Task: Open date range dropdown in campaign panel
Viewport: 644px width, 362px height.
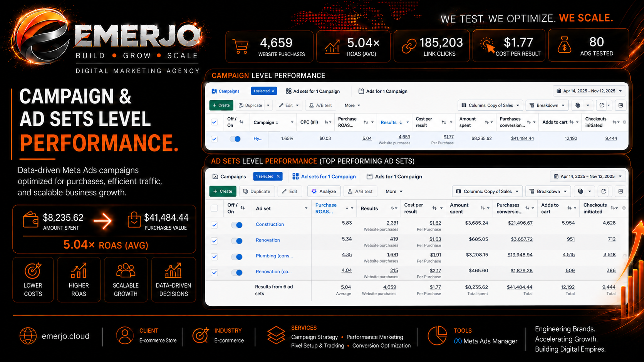Action: (589, 91)
